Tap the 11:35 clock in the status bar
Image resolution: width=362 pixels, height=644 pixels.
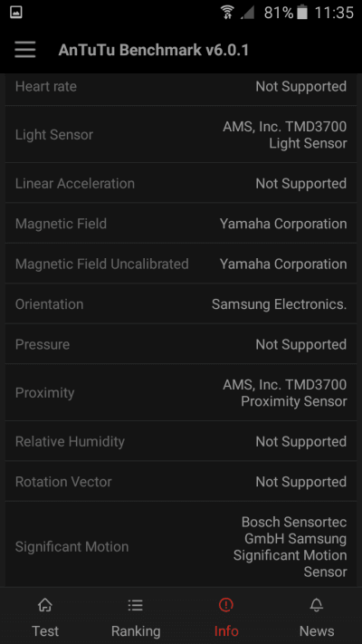point(334,13)
